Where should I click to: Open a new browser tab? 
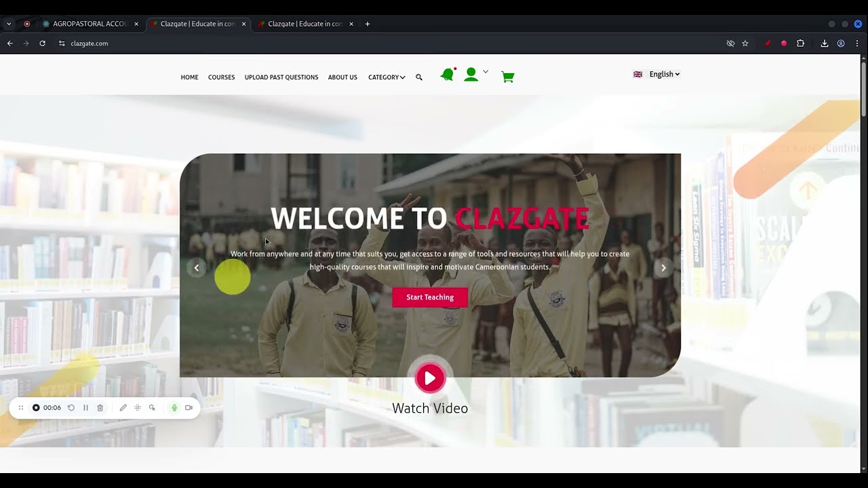(x=368, y=24)
